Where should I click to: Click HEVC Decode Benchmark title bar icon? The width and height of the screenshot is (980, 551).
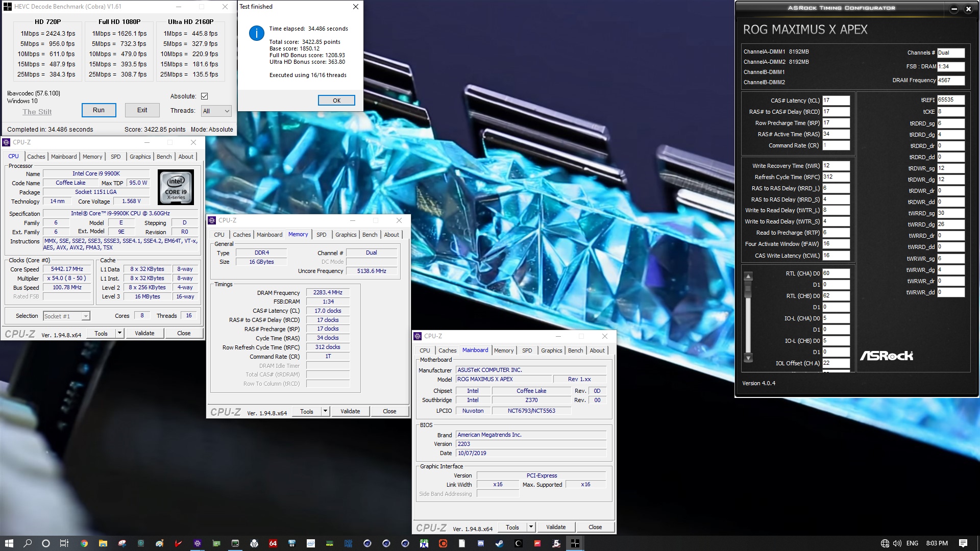(x=8, y=7)
